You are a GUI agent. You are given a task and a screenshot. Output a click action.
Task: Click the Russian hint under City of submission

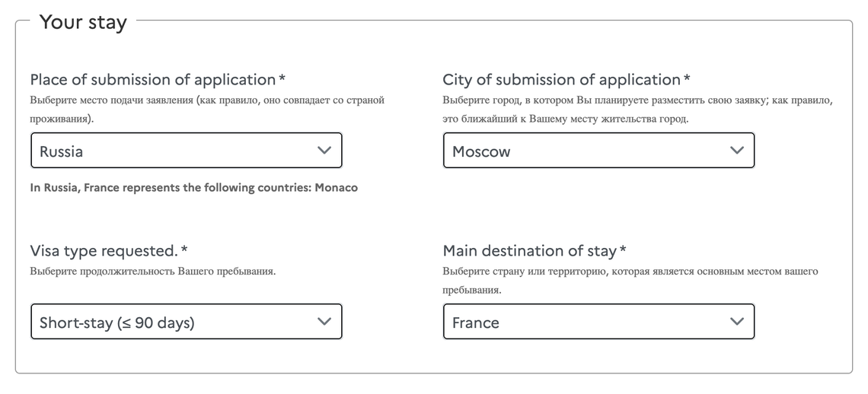637,100
